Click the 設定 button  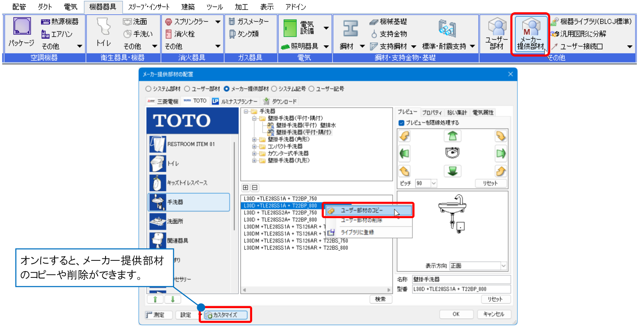click(x=186, y=315)
